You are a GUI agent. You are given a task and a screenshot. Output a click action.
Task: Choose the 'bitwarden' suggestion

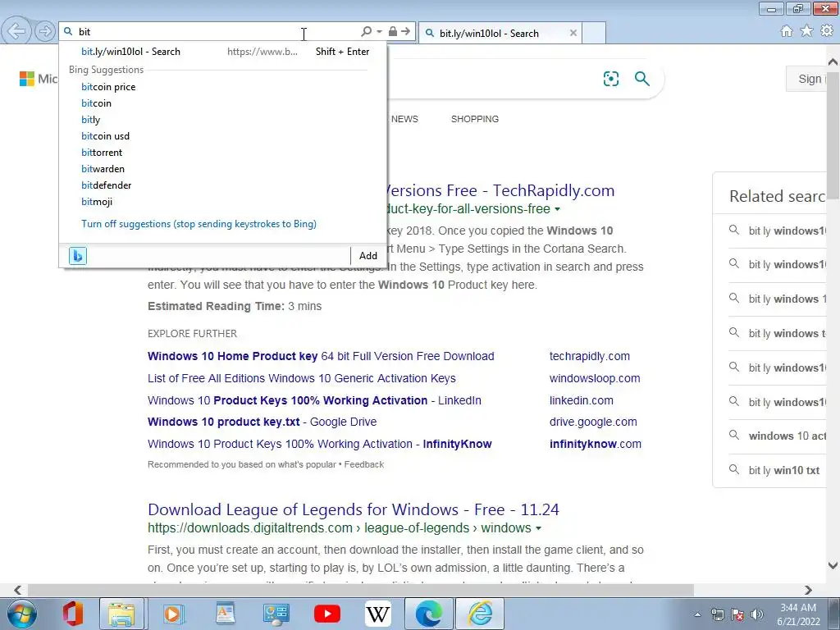103,169
